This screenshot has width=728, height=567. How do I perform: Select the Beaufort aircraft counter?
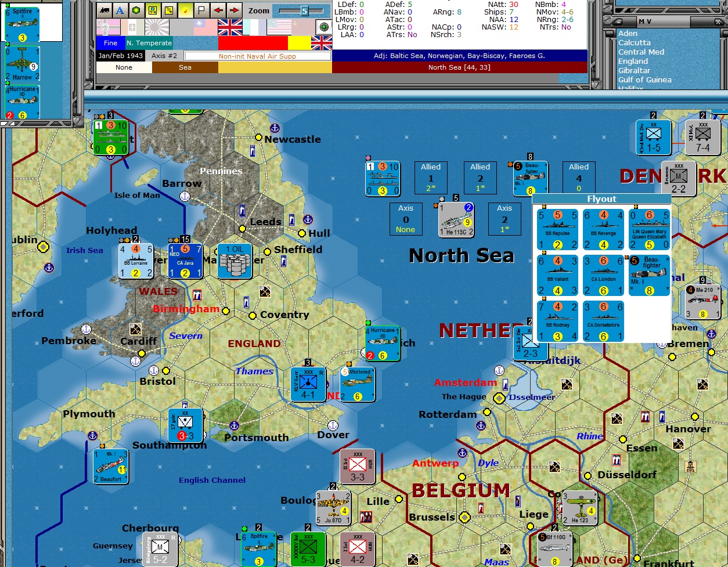[111, 466]
